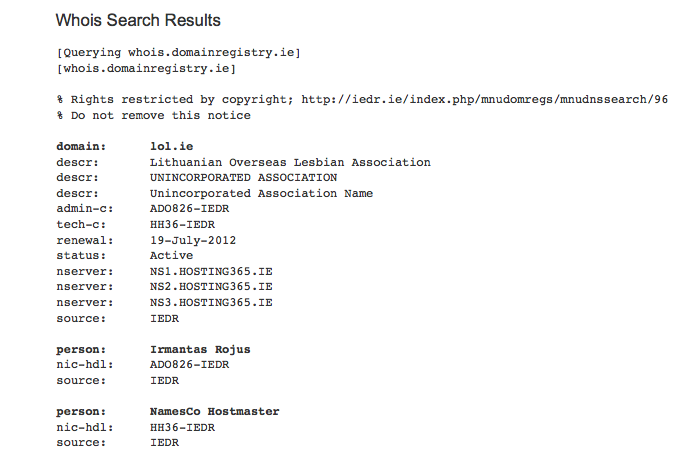The height and width of the screenshot is (459, 690).
Task: Click the status: field label
Action: pos(81,256)
